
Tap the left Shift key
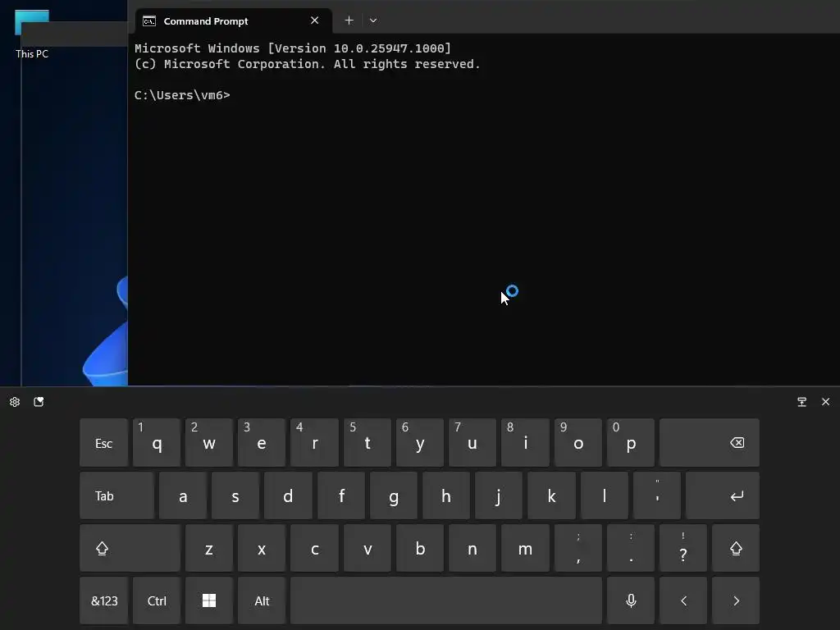(130, 549)
